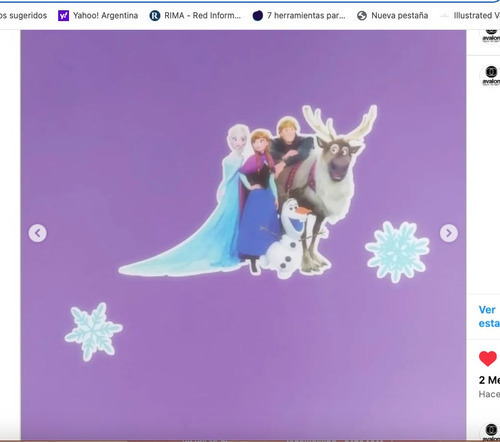This screenshot has width=500, height=442.
Task: Go to the previous image with left arrow
Action: coord(38,233)
